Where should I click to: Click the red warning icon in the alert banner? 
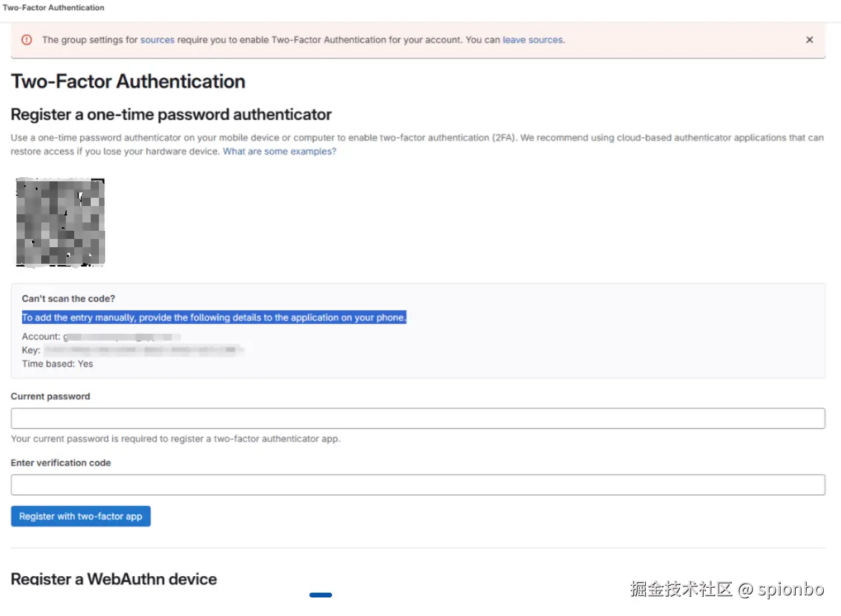coord(27,40)
